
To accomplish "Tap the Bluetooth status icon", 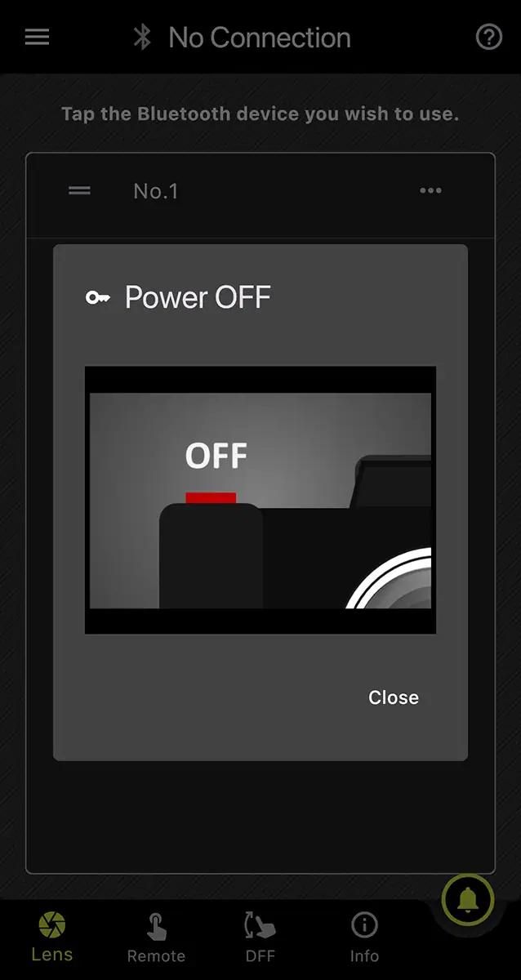I will point(143,37).
